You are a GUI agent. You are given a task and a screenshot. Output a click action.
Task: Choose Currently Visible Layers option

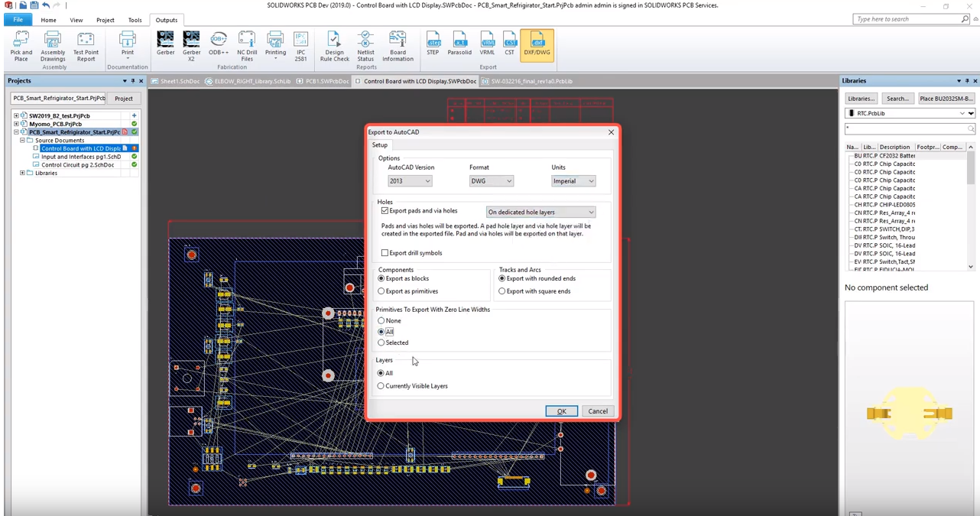(381, 386)
